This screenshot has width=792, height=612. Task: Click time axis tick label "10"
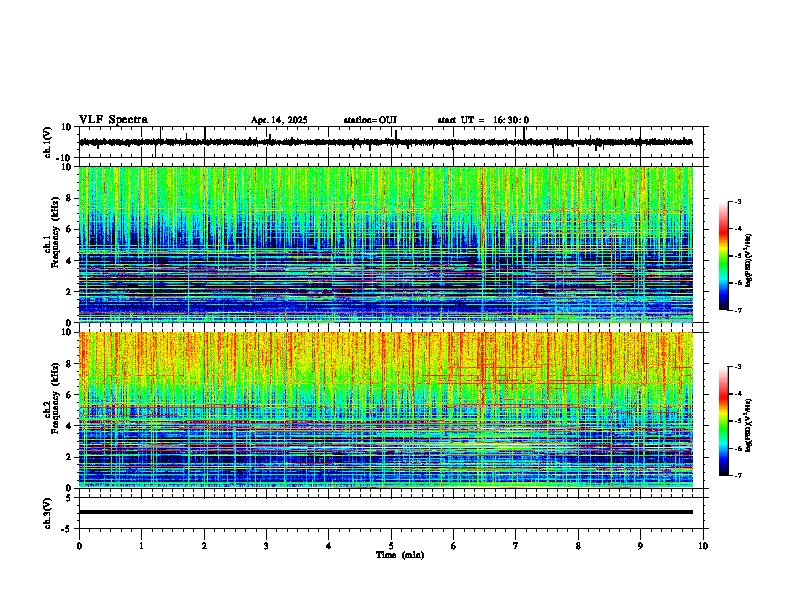pyautogui.click(x=703, y=546)
